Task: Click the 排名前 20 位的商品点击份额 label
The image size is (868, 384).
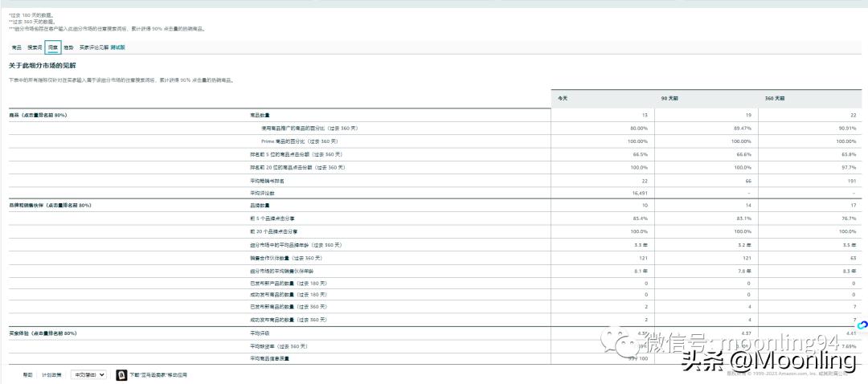Action: [x=299, y=167]
